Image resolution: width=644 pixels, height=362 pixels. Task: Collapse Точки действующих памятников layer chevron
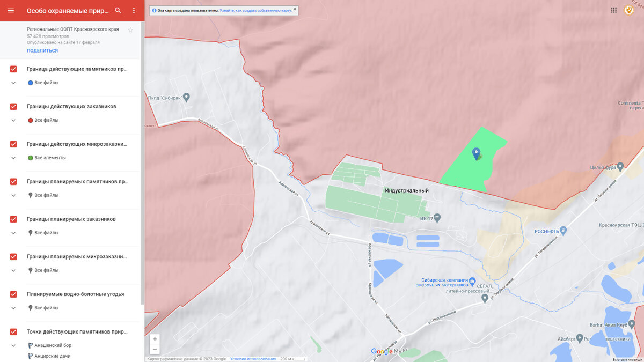coord(13,345)
